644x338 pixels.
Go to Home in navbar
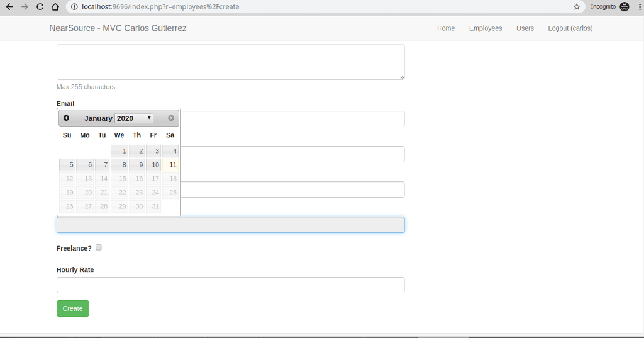click(446, 28)
